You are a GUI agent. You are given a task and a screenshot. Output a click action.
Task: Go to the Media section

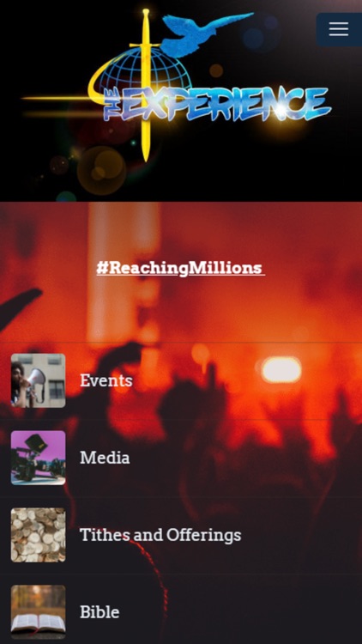click(105, 458)
